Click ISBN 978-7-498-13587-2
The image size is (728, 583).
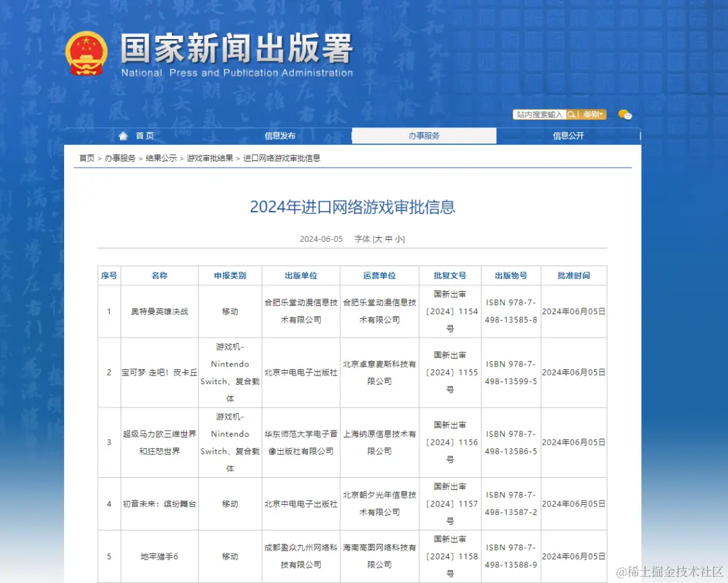[x=511, y=503]
